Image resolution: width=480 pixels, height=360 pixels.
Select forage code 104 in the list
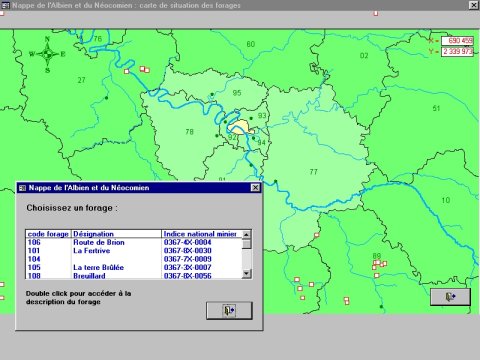pos(34,259)
